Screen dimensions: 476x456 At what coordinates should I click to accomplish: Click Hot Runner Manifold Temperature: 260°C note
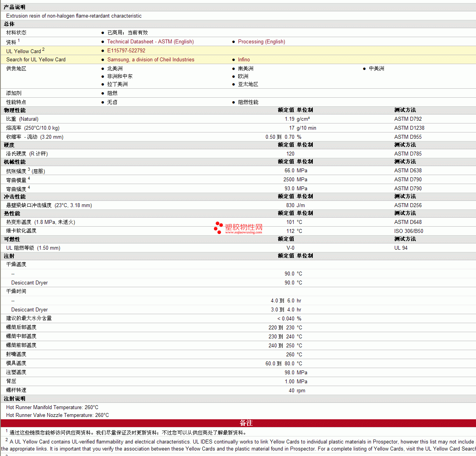coord(52,408)
